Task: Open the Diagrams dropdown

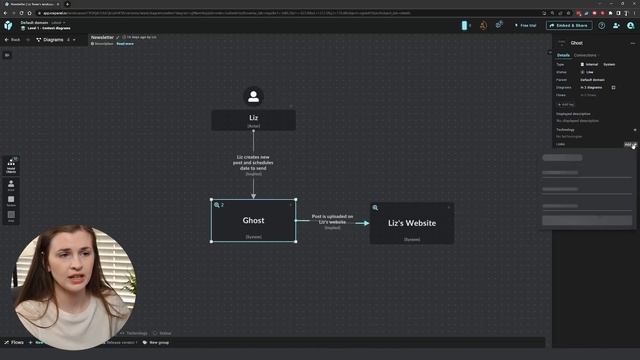Action: (56, 40)
